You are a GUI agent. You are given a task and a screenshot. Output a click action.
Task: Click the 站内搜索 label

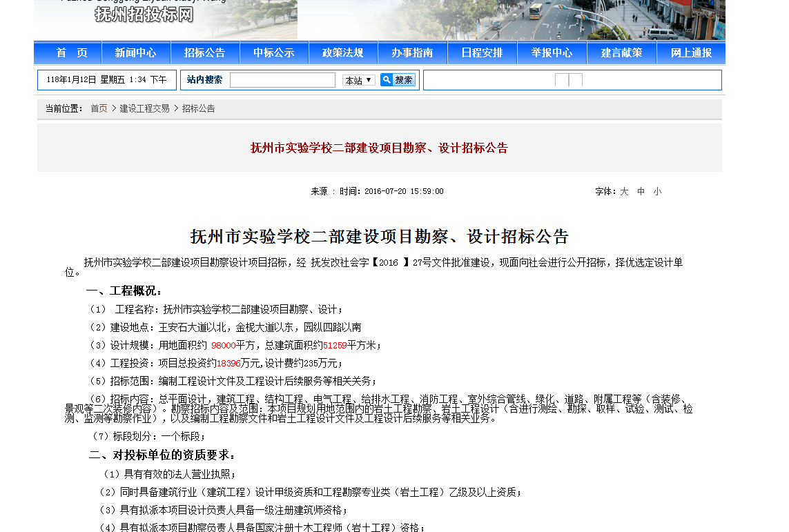pos(204,79)
